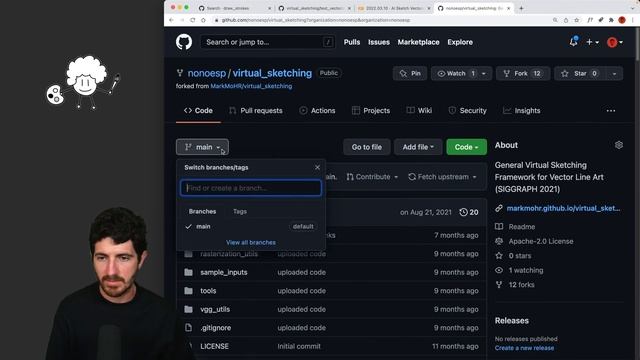Open the repository tabs overflow ellipsis
The image size is (640, 360).
pos(611,111)
